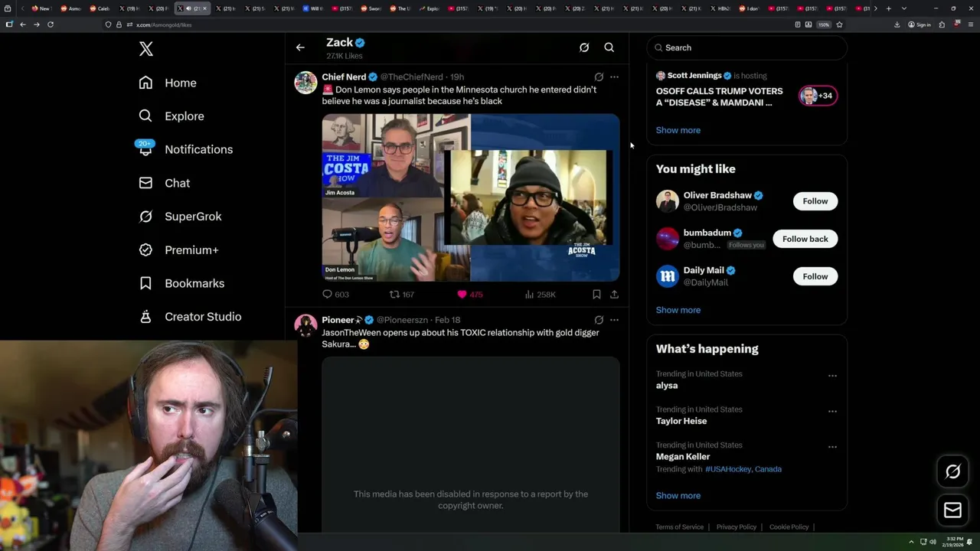Click the address bar URL
Image resolution: width=980 pixels, height=551 pixels.
coord(164,24)
